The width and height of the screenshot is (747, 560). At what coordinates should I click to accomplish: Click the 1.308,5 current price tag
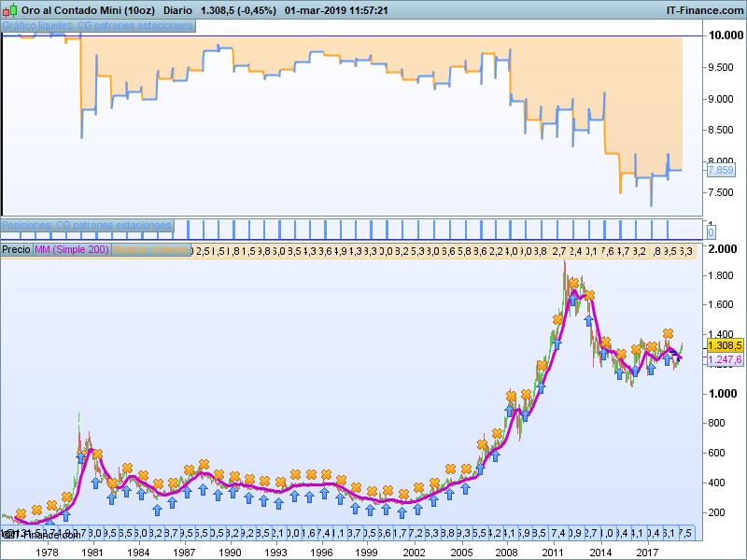click(x=725, y=344)
